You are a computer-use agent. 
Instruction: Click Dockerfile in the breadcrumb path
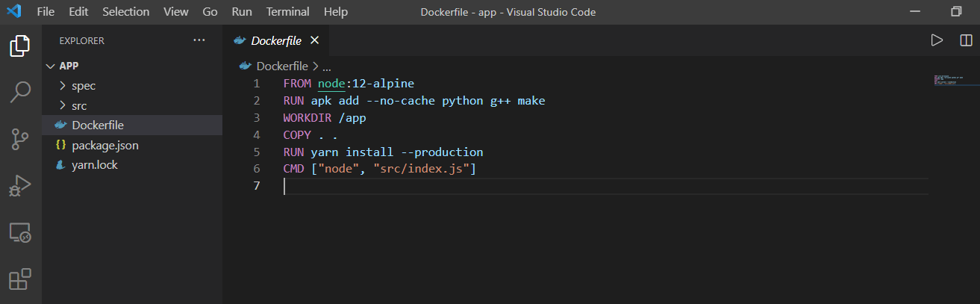click(x=282, y=66)
